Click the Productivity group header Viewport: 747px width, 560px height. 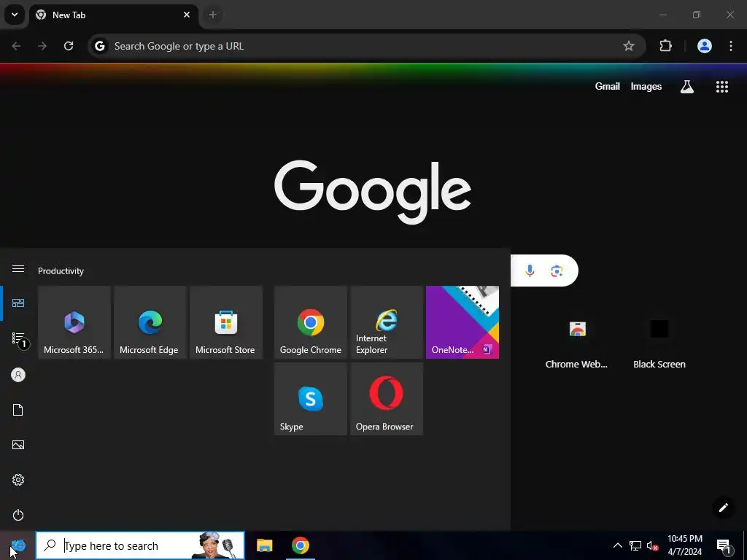(x=61, y=271)
